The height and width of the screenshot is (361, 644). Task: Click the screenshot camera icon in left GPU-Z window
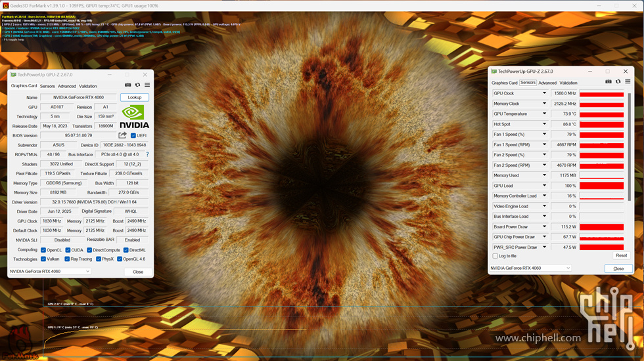[x=127, y=85]
